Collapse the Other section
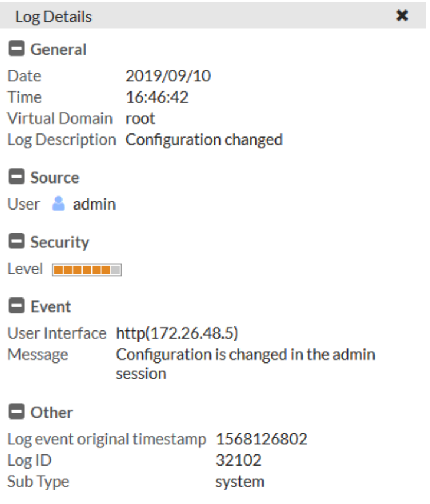This screenshot has width=430, height=504. [x=17, y=413]
